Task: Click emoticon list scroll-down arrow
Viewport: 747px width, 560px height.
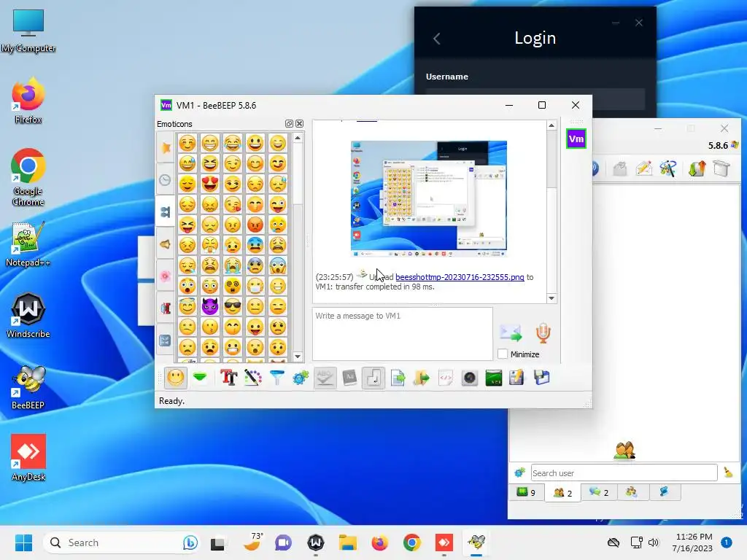Action: pyautogui.click(x=298, y=356)
